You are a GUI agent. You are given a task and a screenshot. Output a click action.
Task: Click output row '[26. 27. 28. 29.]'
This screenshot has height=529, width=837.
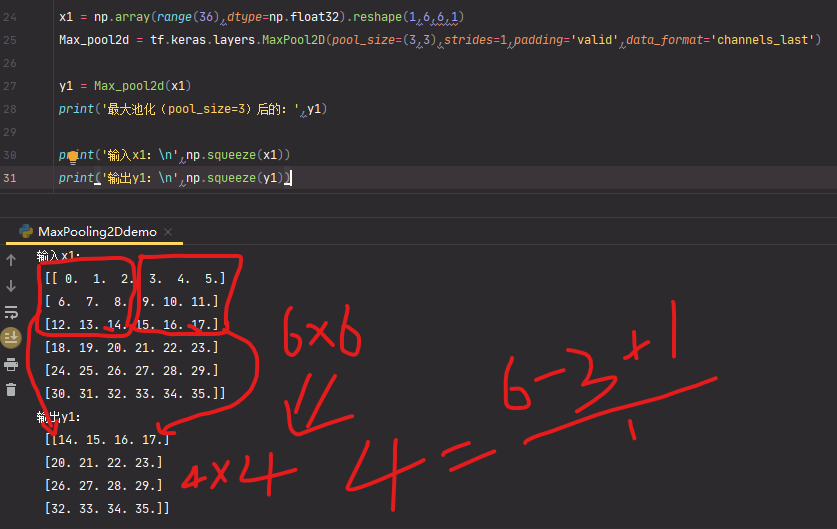104,485
